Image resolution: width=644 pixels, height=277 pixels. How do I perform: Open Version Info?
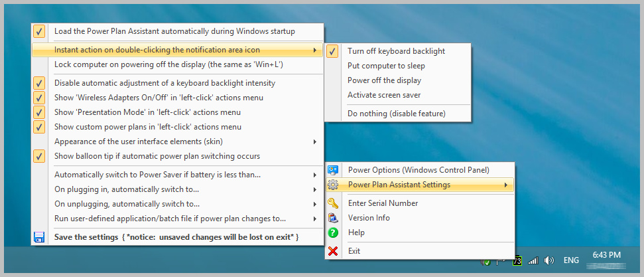pyautogui.click(x=419, y=218)
